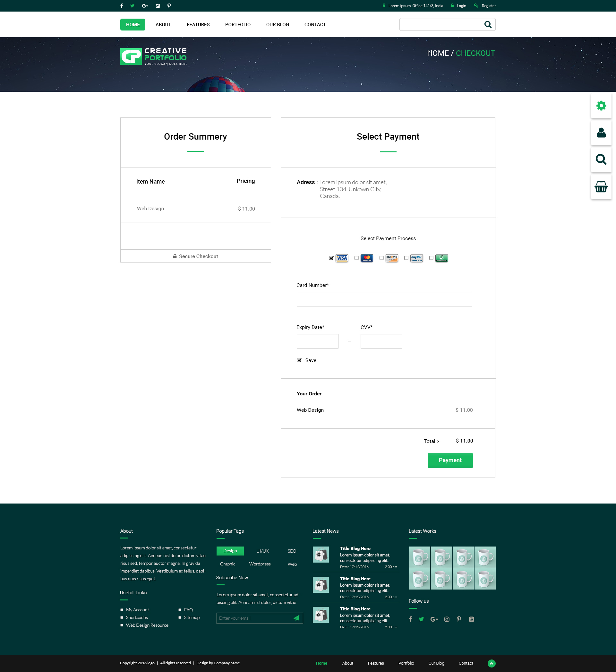Click the magnifier sidebar search icon
Viewport: 616px width, 672px height.
[601, 159]
